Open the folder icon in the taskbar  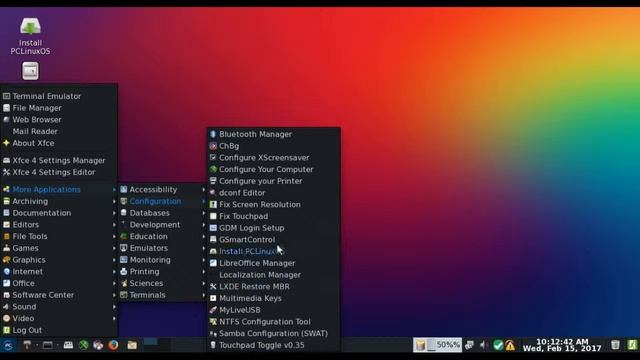[x=132, y=345]
